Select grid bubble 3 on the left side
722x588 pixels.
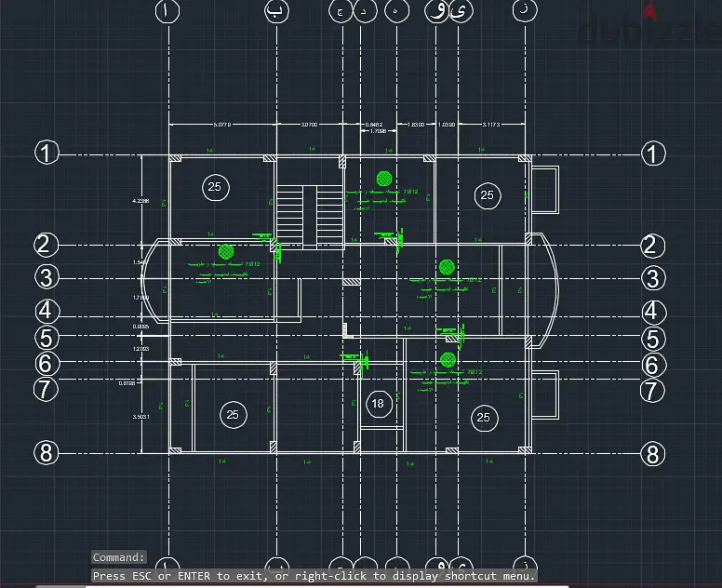(x=47, y=277)
